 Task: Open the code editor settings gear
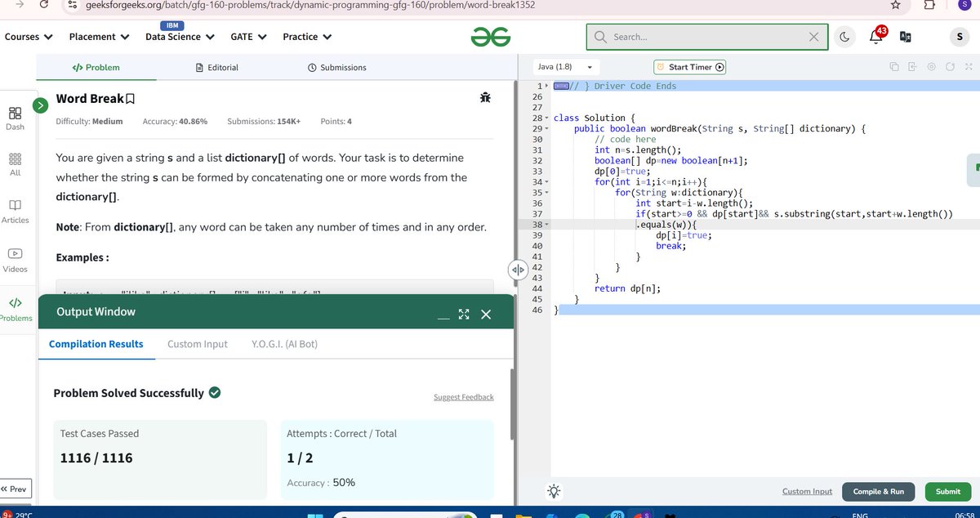pyautogui.click(x=933, y=67)
